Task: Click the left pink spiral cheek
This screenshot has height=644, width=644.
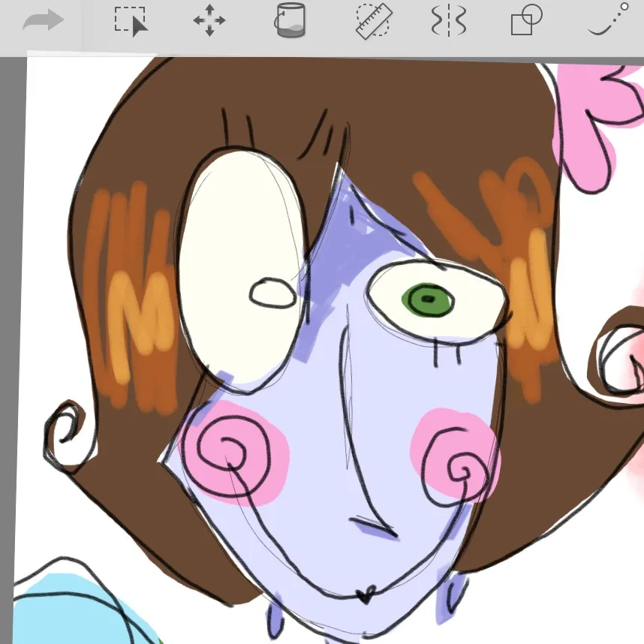Action: [233, 451]
